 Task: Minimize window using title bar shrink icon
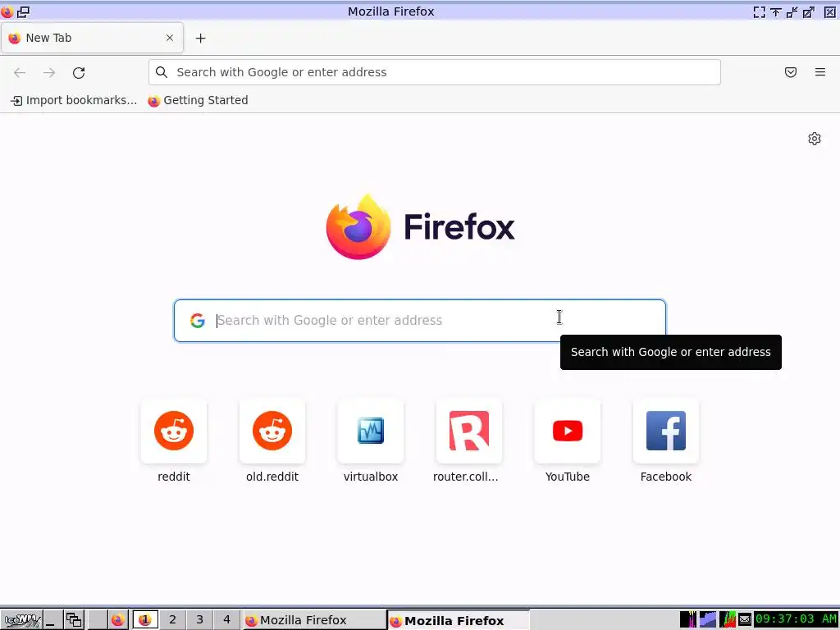792,11
